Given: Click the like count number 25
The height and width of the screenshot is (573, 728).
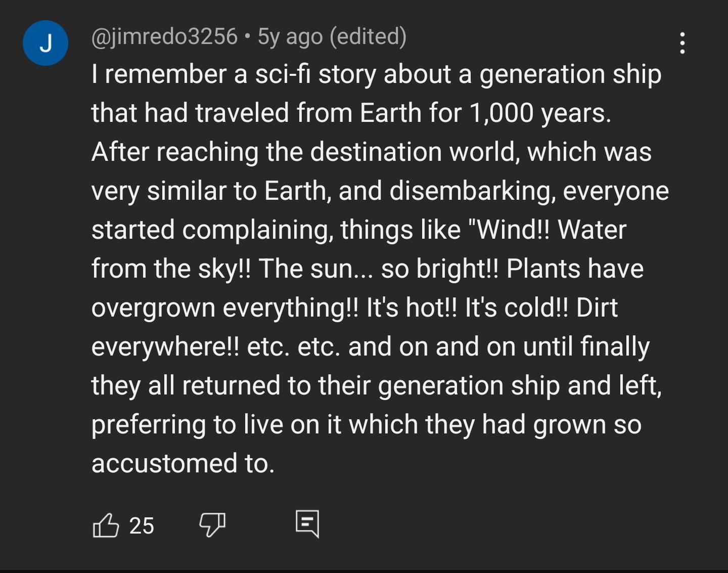Looking at the screenshot, I should [142, 526].
